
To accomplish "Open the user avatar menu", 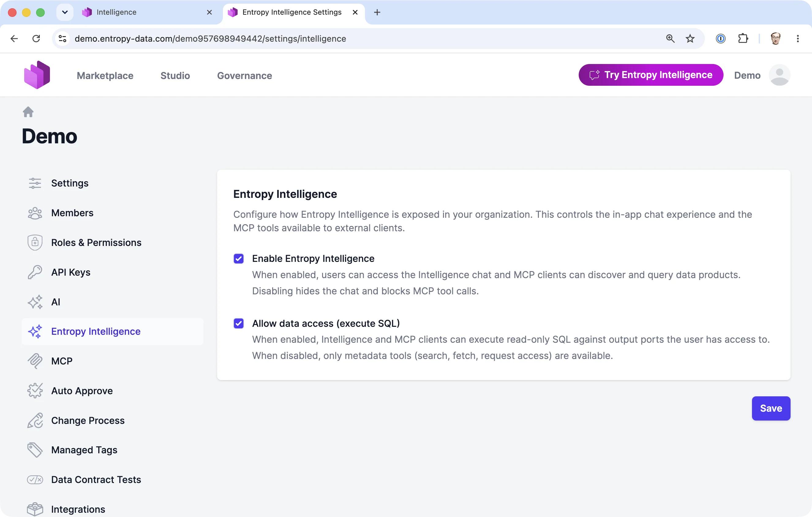I will (779, 75).
